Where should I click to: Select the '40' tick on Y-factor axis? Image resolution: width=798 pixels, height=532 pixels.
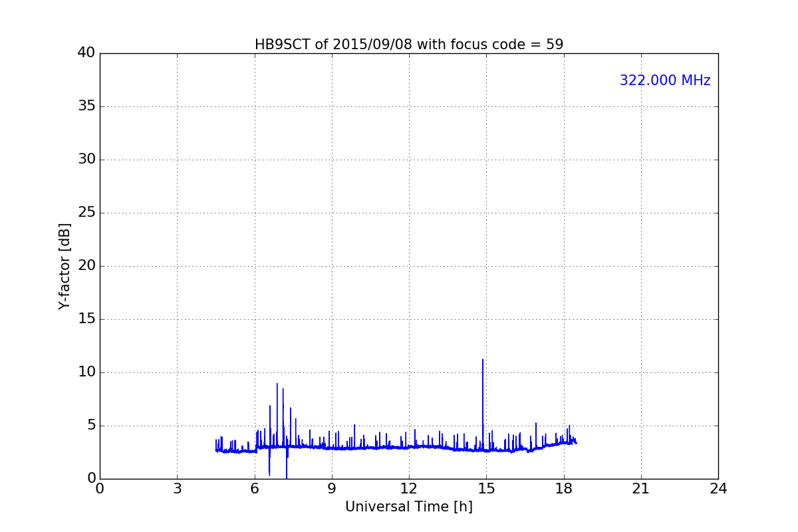coord(86,53)
